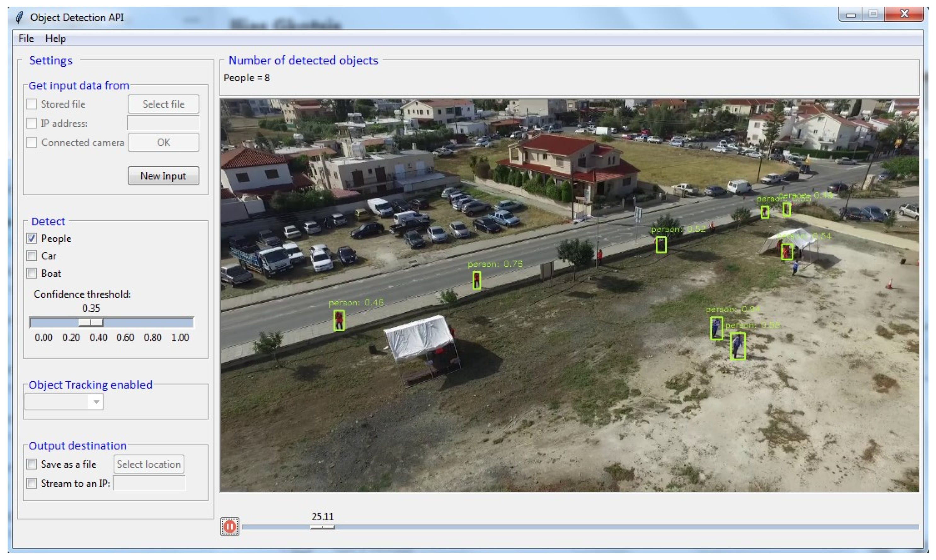This screenshot has height=560, width=936.
Task: Tick the Save as a file option
Action: [x=32, y=464]
